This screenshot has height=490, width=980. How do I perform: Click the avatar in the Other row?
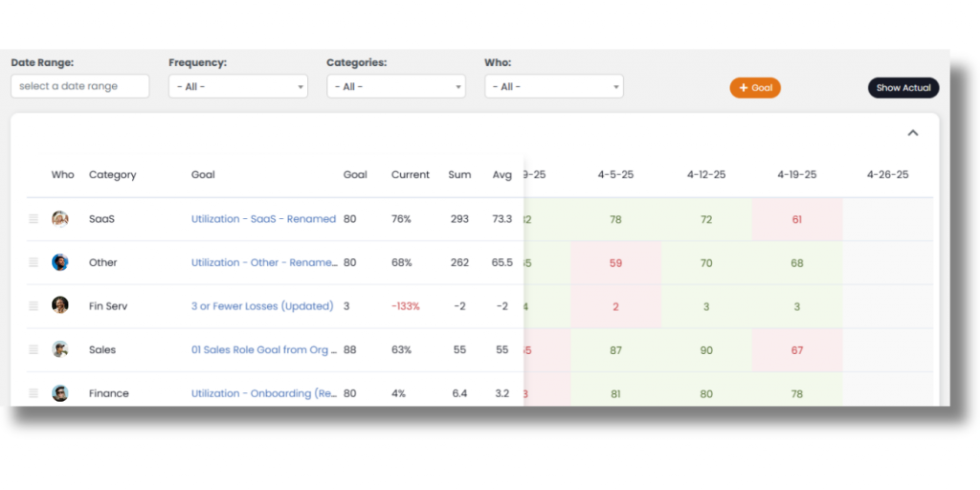pyautogui.click(x=60, y=262)
